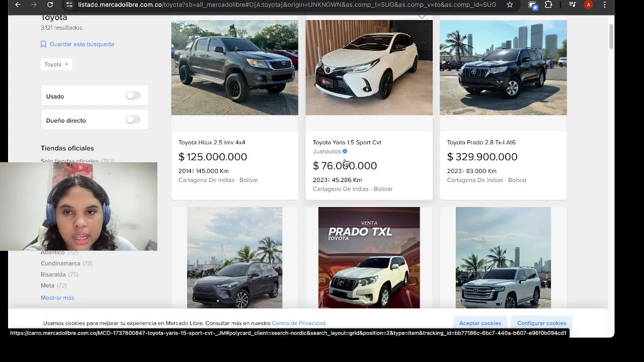This screenshot has width=644, height=362.
Task: Click 2023 | 45.286 Km text
Action: click(337, 180)
